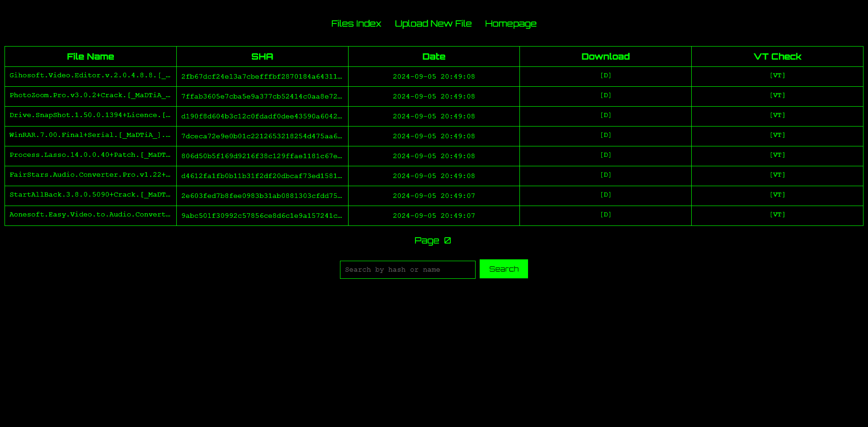
Task: Click the SHA hash starting 2e603fed7b8fee09
Action: 262,196
